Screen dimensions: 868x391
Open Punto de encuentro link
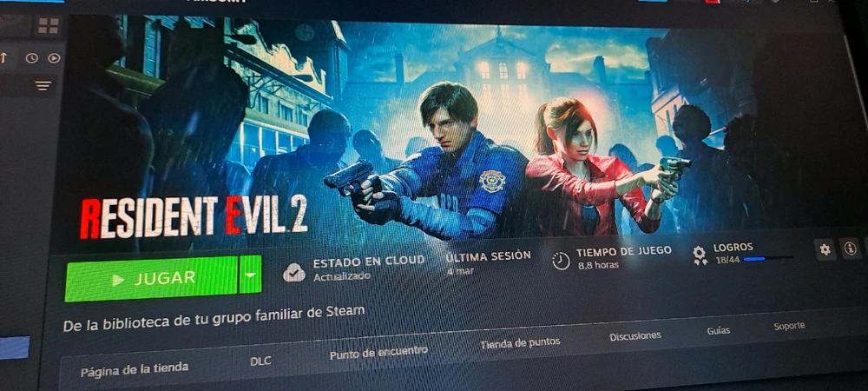(378, 352)
